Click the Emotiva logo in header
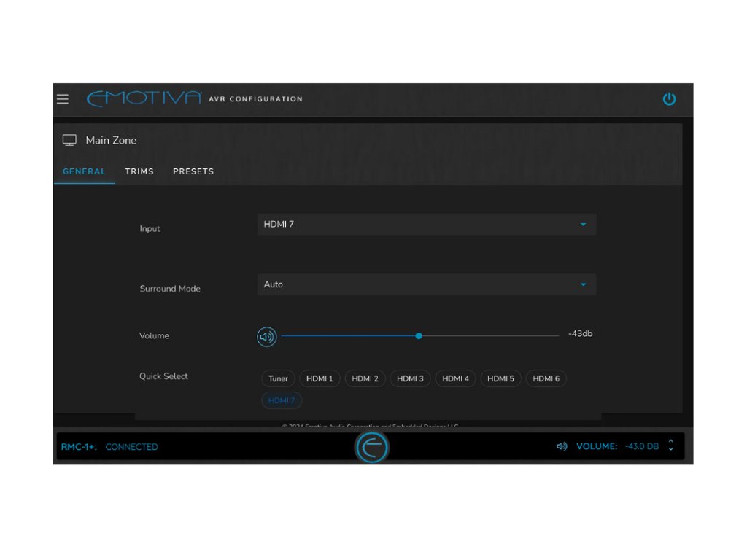747x560 pixels. [x=144, y=98]
